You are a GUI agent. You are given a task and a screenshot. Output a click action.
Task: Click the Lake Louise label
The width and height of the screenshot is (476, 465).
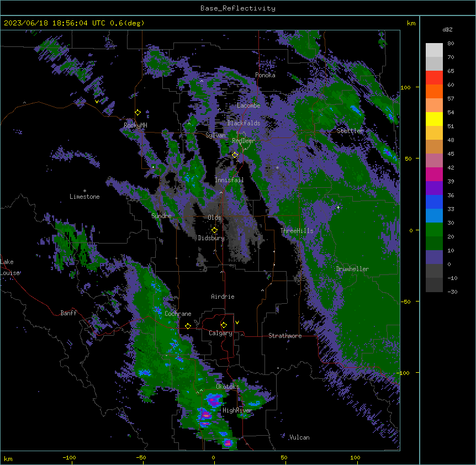(x=10, y=267)
